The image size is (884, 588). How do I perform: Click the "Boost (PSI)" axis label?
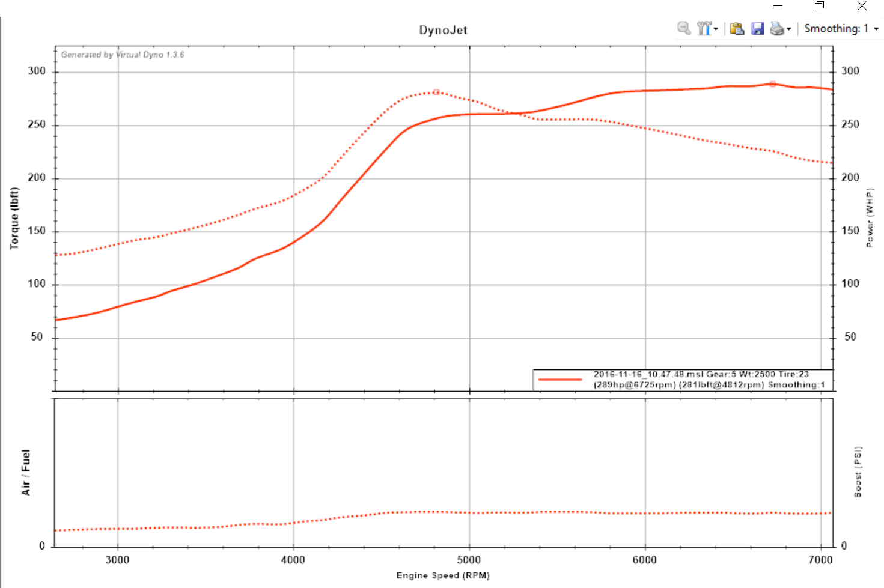[858, 471]
